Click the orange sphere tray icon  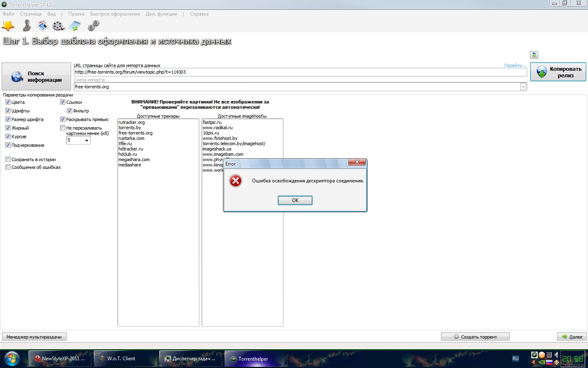[x=542, y=355]
